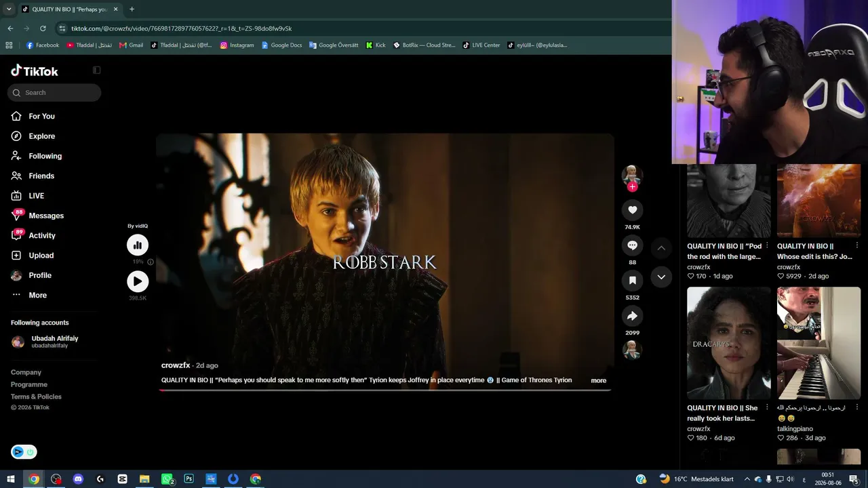Image resolution: width=868 pixels, height=488 pixels.
Task: Open the Google Översätt bookmark
Action: click(334, 45)
